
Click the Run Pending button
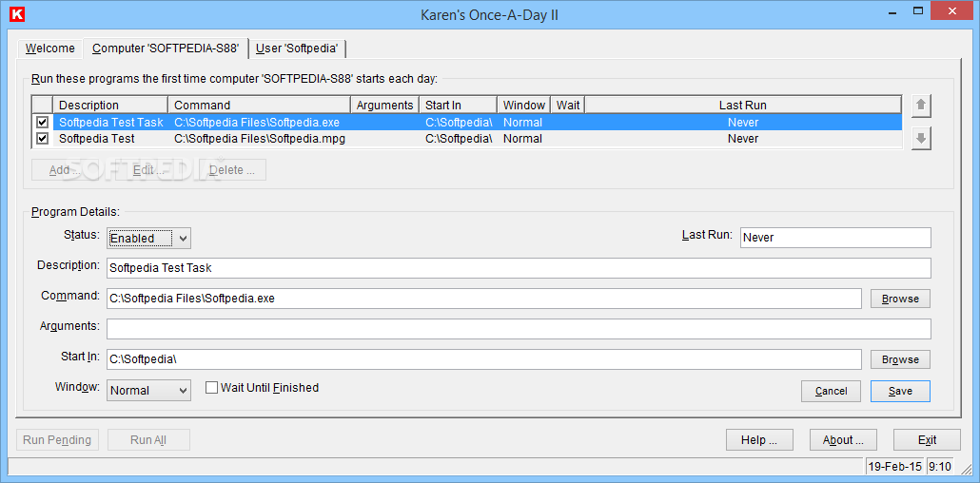pyautogui.click(x=57, y=440)
